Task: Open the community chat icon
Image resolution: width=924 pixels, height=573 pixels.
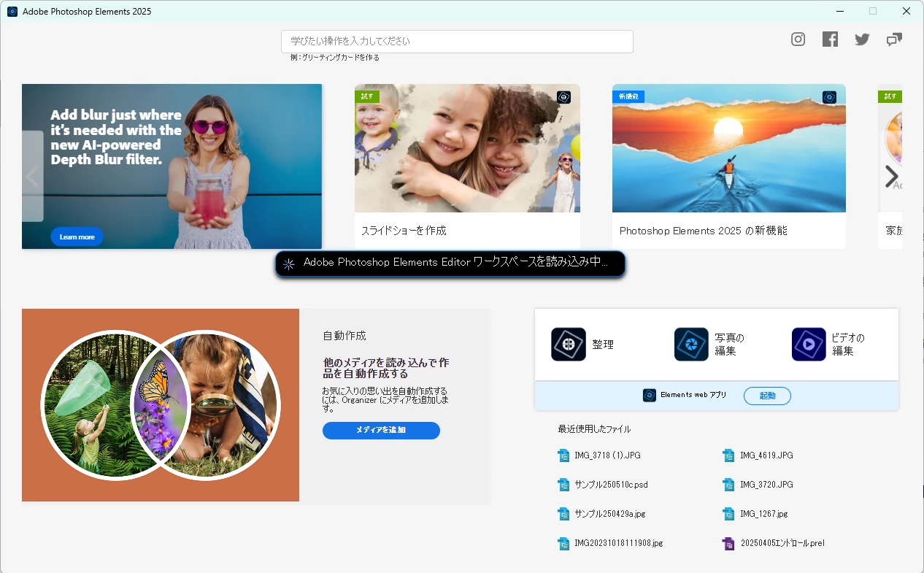Action: click(x=894, y=39)
